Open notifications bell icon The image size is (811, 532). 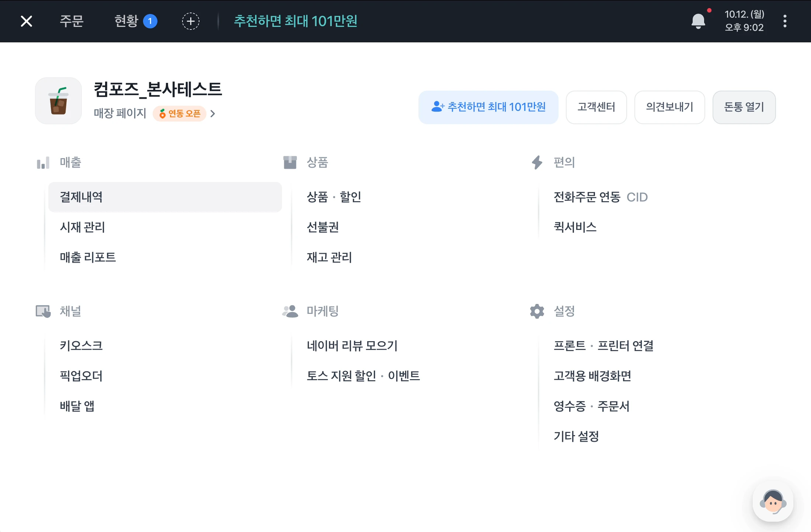[x=698, y=21]
